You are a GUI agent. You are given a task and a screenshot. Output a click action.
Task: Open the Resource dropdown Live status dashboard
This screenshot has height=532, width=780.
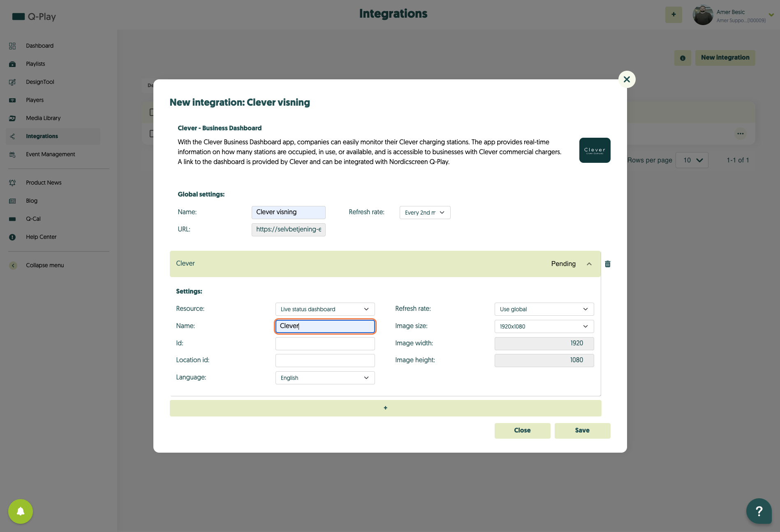tap(325, 309)
